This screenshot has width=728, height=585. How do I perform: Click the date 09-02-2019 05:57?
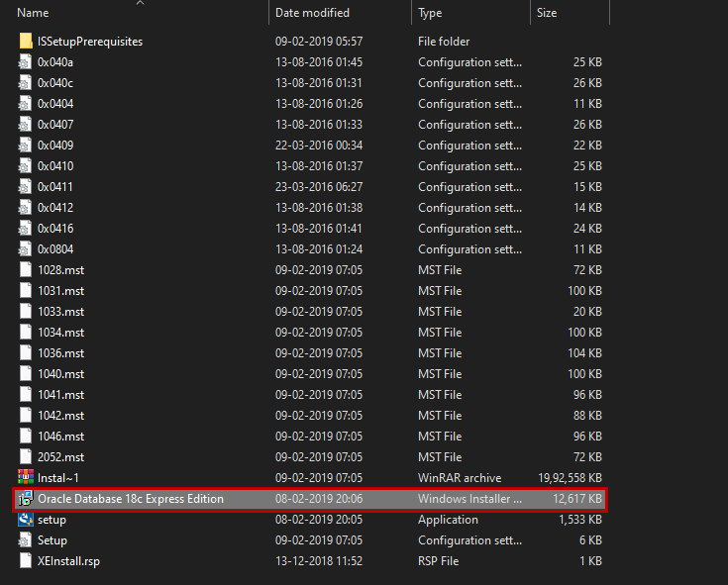click(x=319, y=42)
